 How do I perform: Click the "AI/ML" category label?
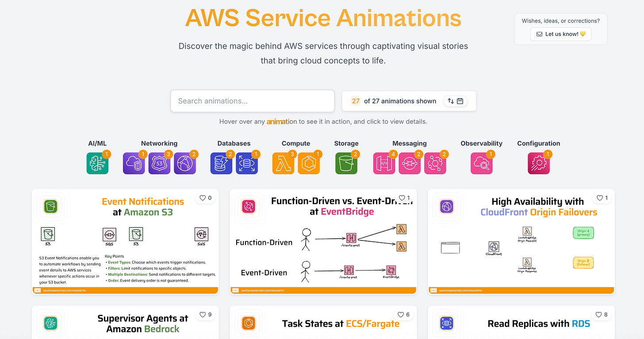click(97, 143)
